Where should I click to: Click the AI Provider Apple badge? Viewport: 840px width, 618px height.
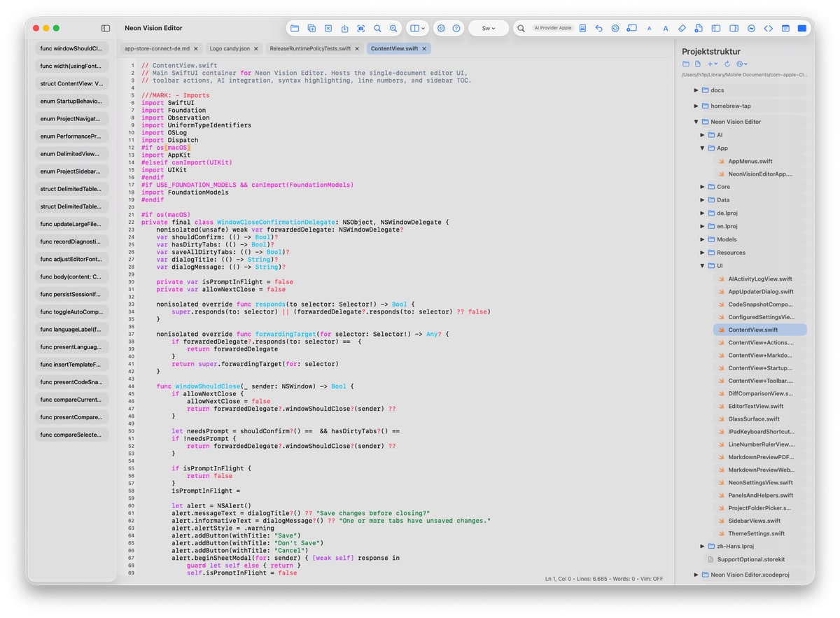[x=553, y=28]
